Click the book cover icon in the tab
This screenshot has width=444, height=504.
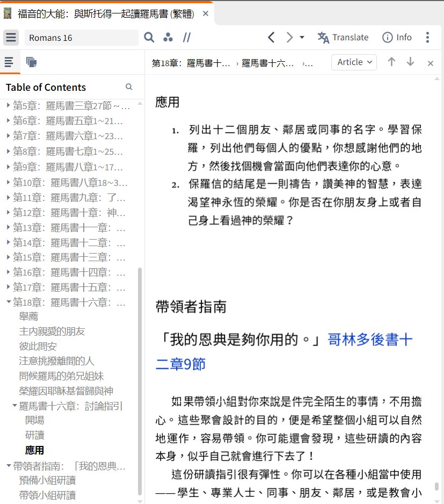click(7, 13)
